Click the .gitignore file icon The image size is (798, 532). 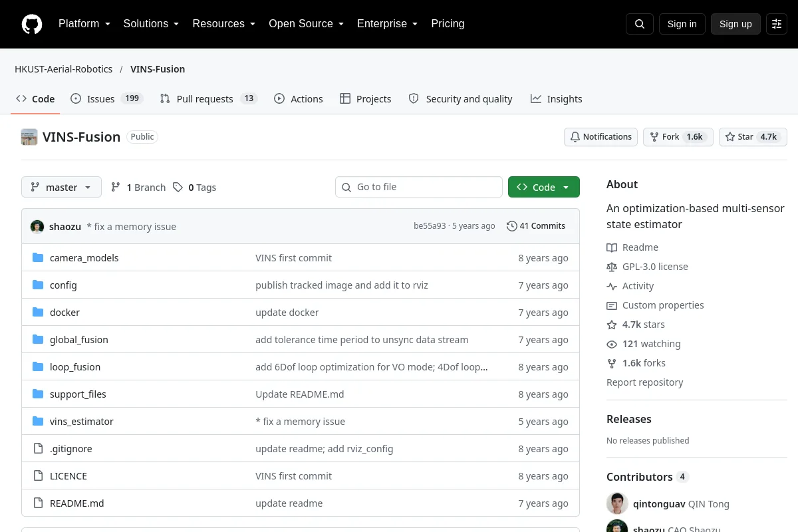(x=38, y=449)
